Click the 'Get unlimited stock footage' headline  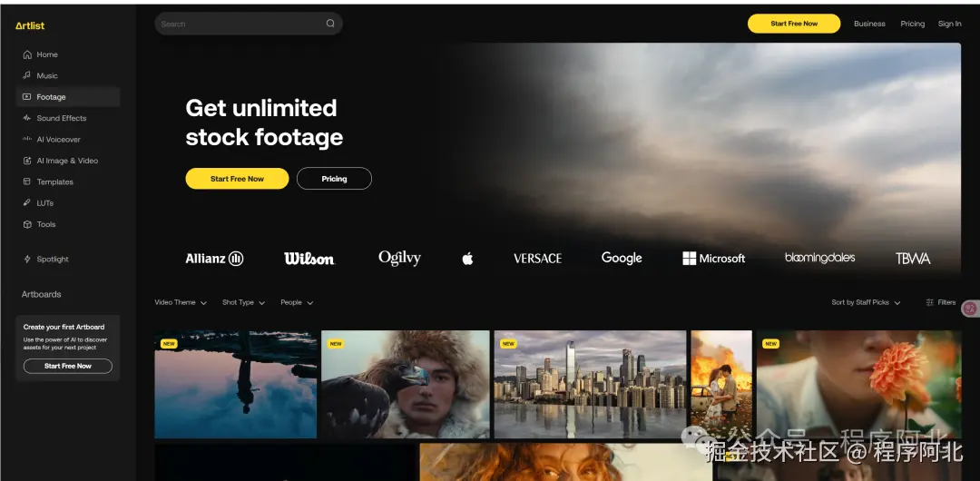coord(264,123)
